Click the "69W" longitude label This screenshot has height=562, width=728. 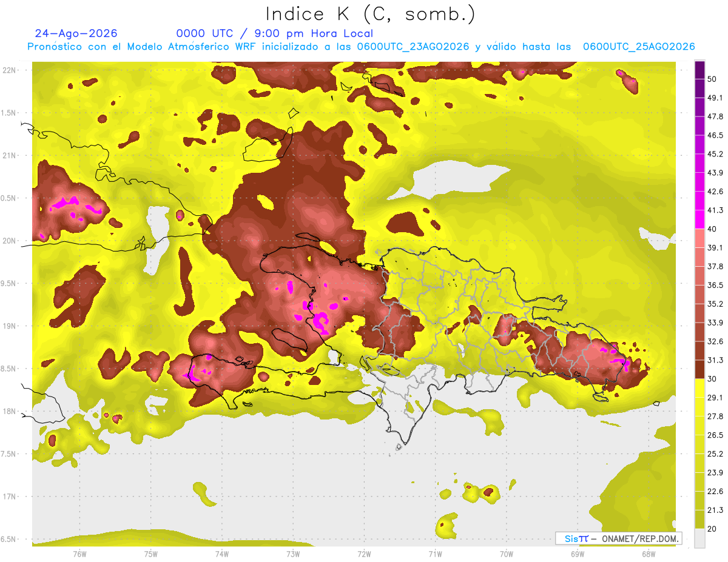pyautogui.click(x=578, y=554)
